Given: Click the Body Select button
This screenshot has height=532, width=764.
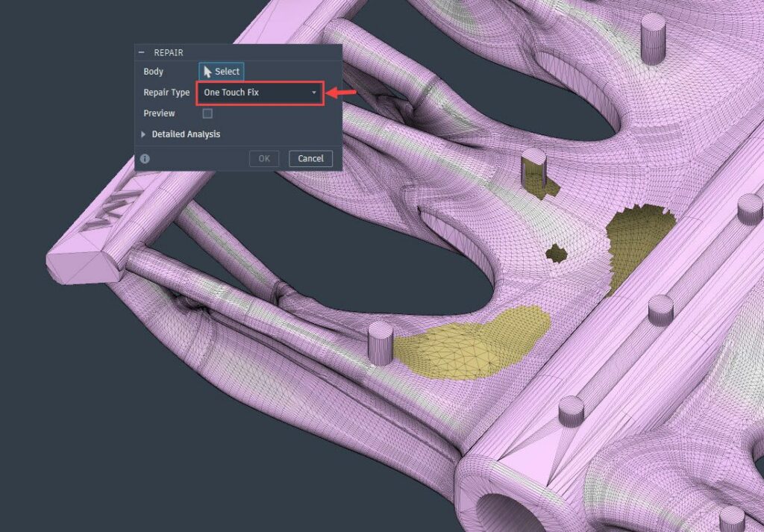Looking at the screenshot, I should point(221,72).
